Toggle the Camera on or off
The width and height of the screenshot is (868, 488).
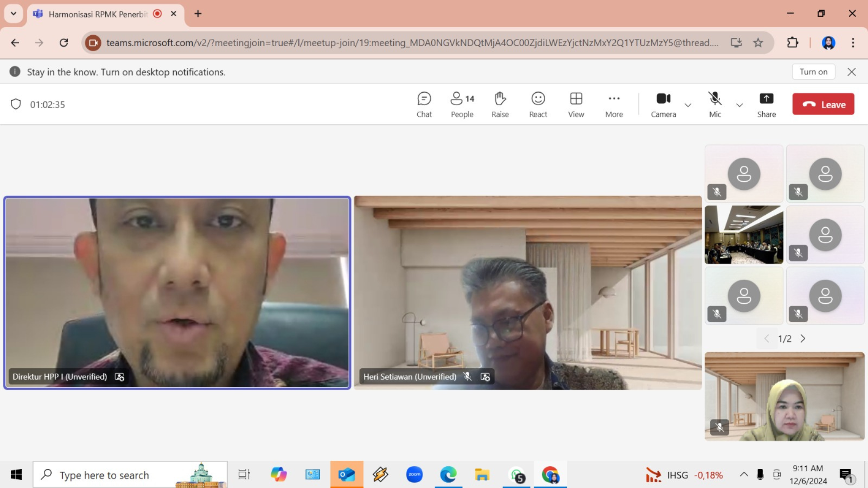click(663, 104)
